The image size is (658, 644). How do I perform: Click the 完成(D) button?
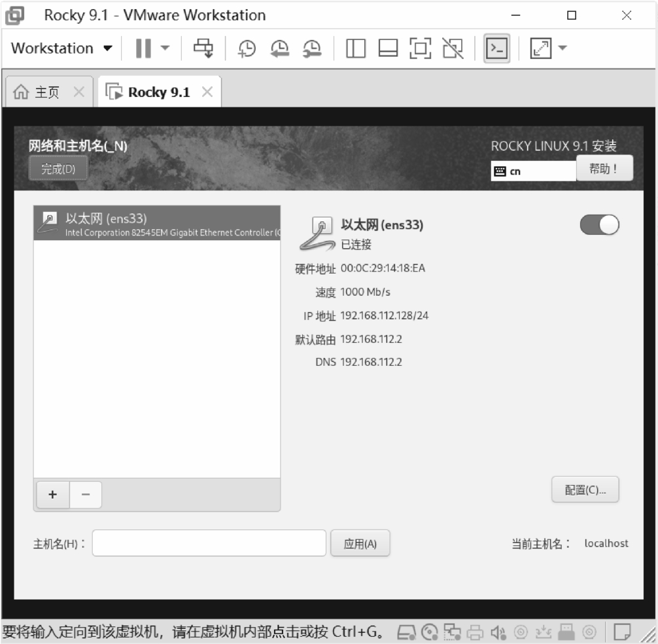(58, 169)
